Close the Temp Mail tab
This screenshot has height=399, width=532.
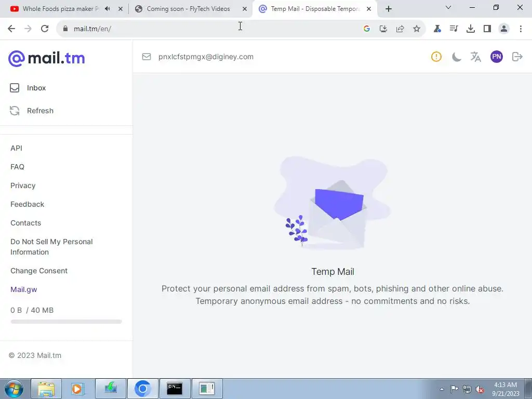pyautogui.click(x=369, y=9)
